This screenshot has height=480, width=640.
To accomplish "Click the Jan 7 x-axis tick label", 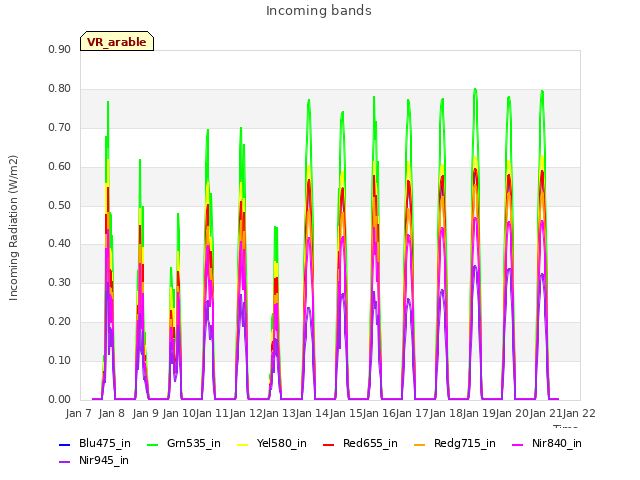I will tap(78, 413).
